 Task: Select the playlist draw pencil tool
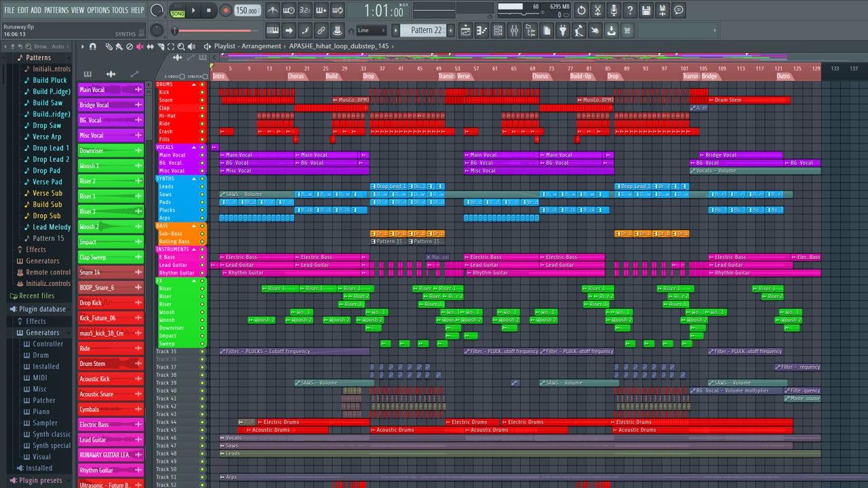click(108, 47)
